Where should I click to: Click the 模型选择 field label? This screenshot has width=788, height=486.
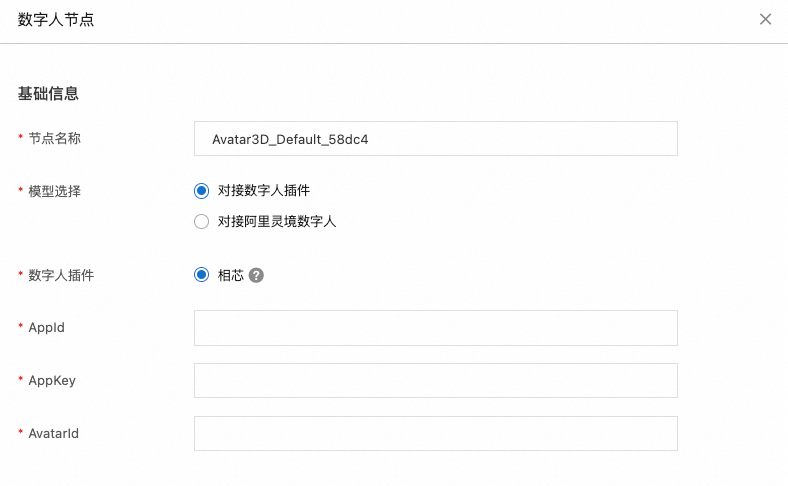click(x=54, y=191)
